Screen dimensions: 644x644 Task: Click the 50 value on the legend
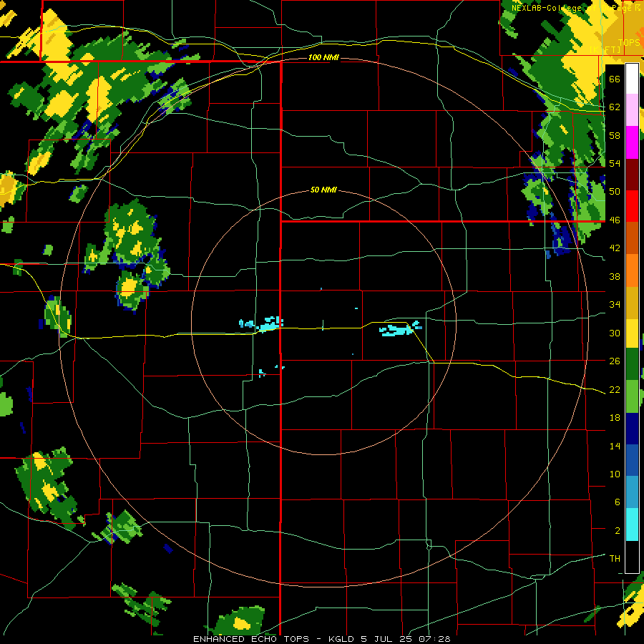click(x=615, y=192)
